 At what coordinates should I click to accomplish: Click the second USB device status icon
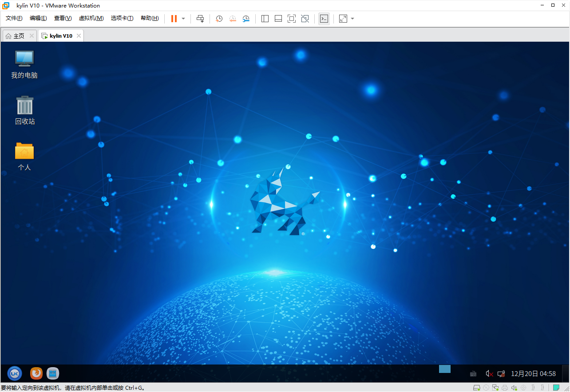coord(542,388)
